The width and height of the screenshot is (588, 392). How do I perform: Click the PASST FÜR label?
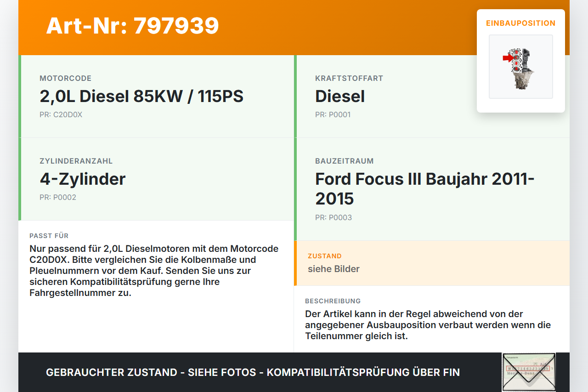49,236
